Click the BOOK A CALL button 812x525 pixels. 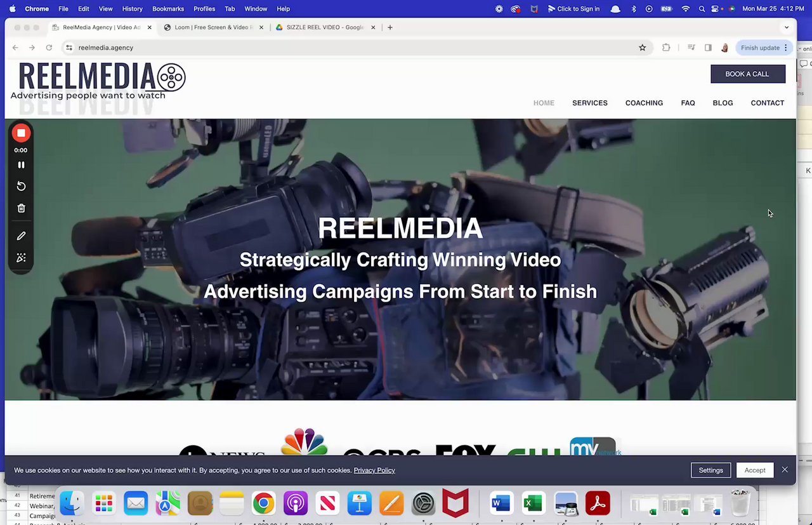[x=748, y=74]
